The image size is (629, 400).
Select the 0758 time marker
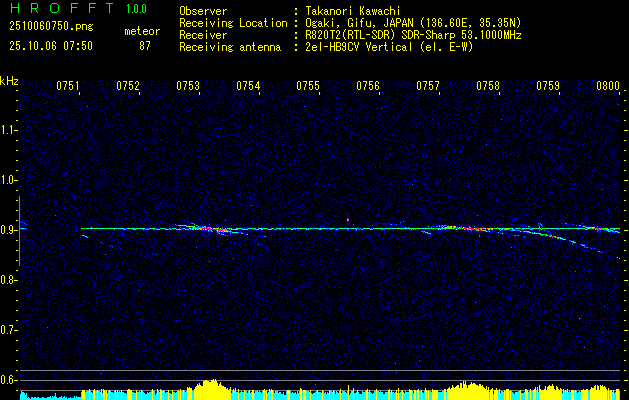[488, 87]
